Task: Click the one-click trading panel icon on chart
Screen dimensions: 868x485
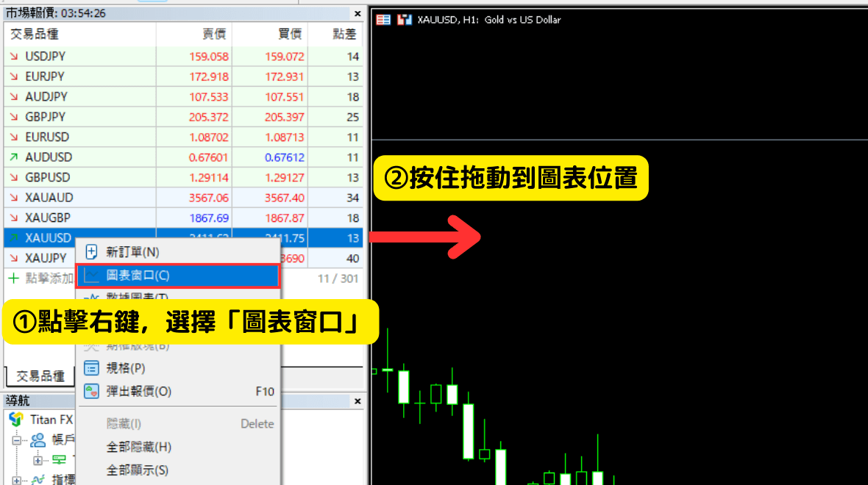Action: 383,20
